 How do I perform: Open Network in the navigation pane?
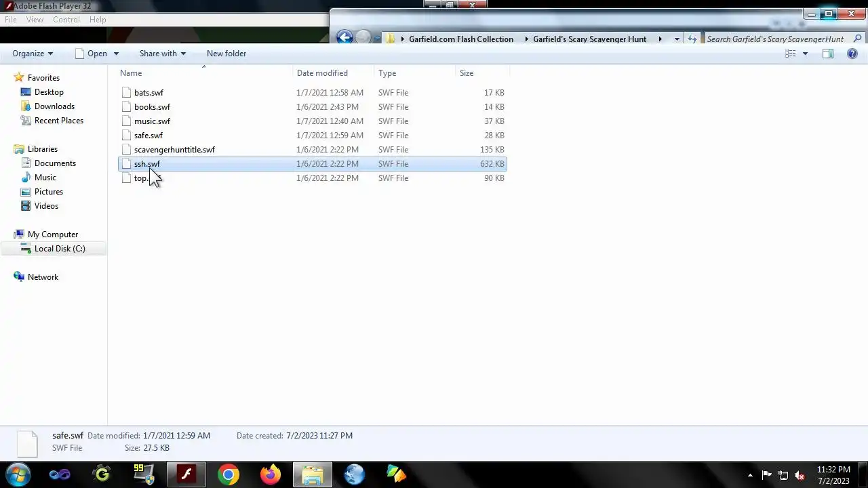pyautogui.click(x=43, y=277)
